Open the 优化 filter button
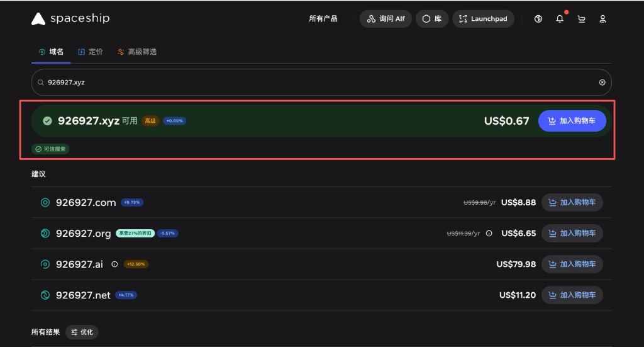Viewport: 644px width, 347px height. click(82, 332)
